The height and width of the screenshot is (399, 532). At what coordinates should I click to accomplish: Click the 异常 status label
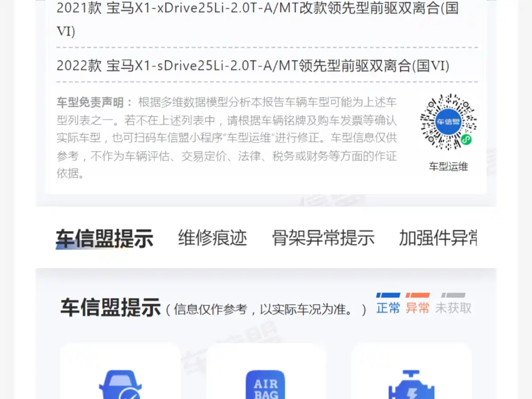[x=418, y=308]
